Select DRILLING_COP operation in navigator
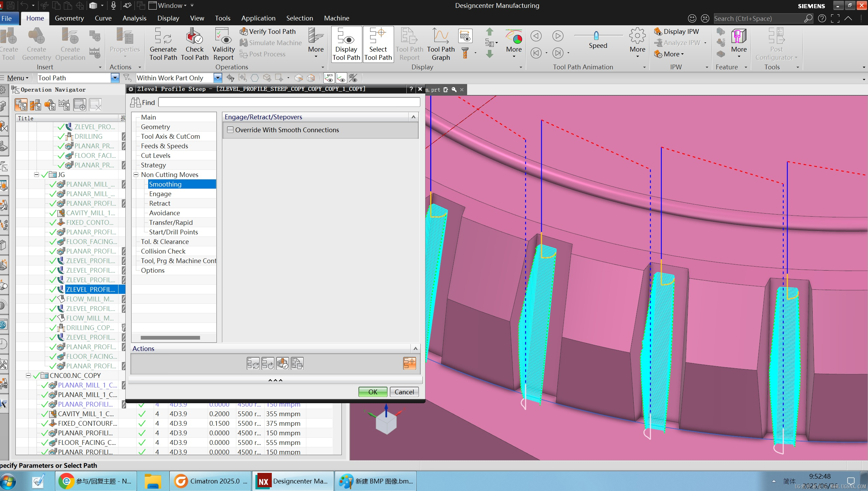 90,328
